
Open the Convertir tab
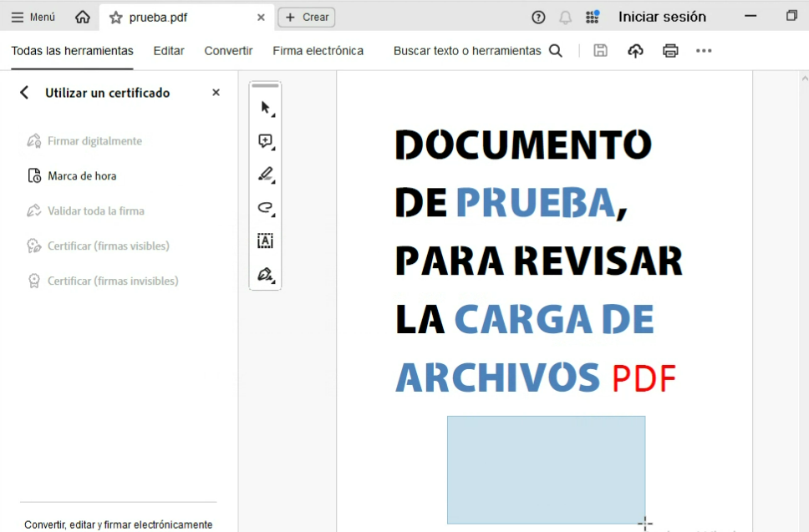228,51
